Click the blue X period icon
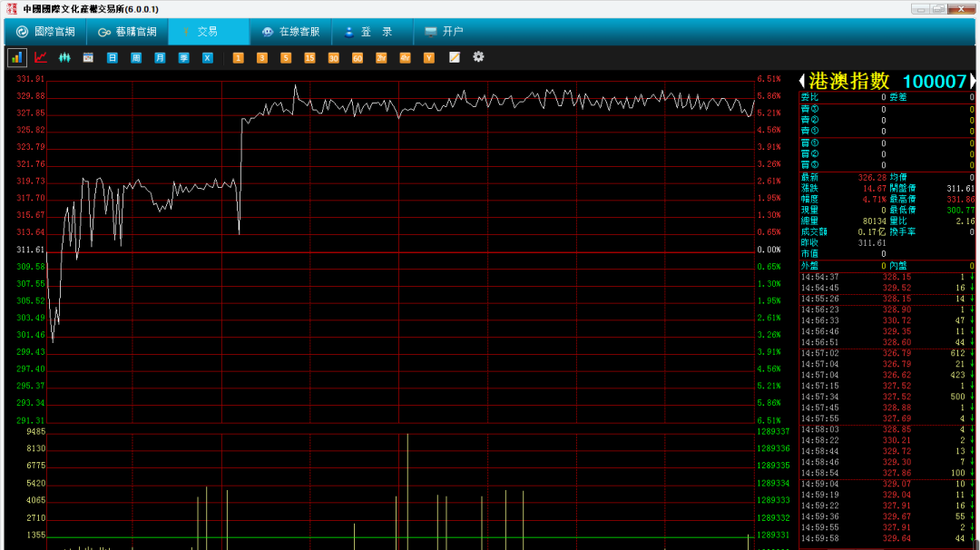 [x=208, y=57]
